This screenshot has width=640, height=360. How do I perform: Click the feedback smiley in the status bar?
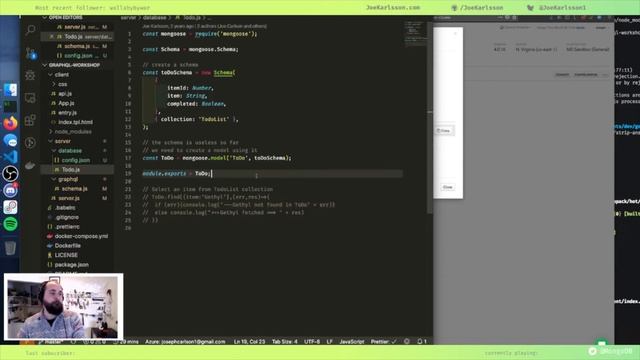[407, 341]
